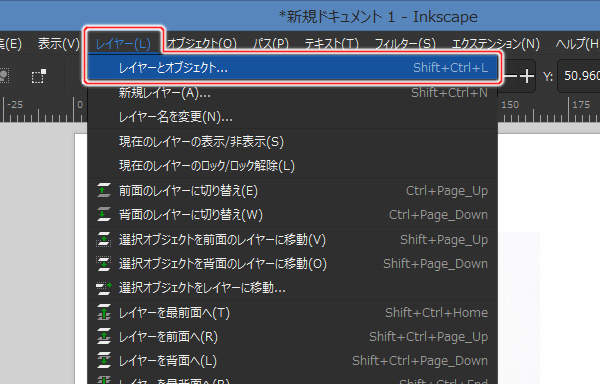Click the ruler mark labeled 175

(x=581, y=104)
